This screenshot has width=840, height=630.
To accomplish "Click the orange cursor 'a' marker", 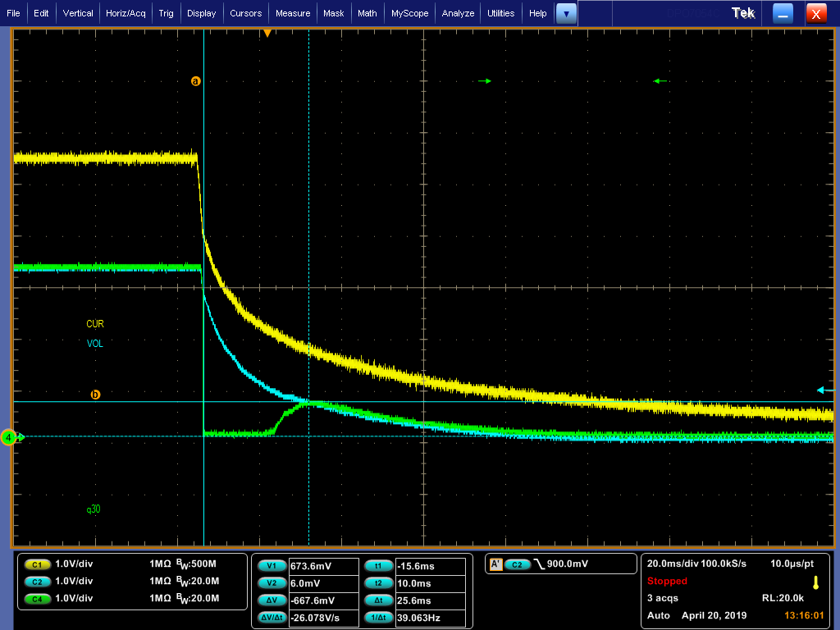I will (x=195, y=81).
